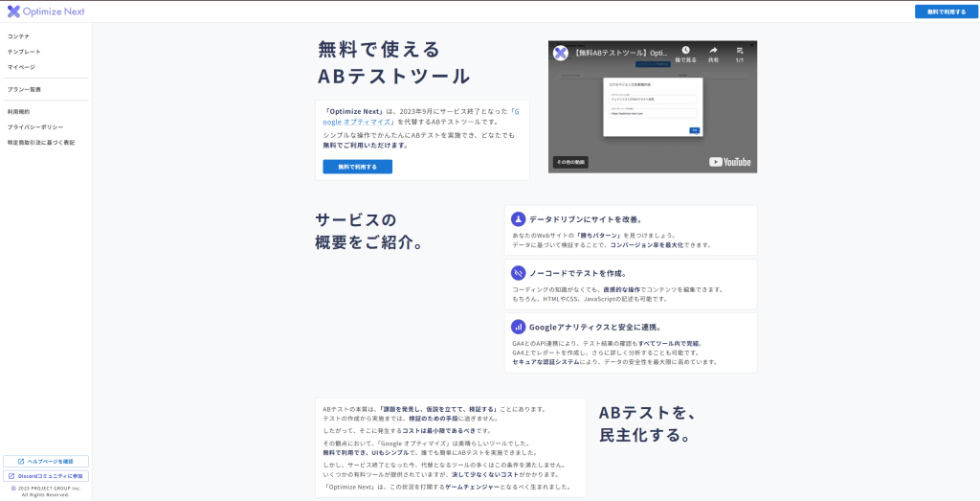Click title Googleアナリティクスと安全に連携。
Viewport: 980px width, 501px height.
[x=595, y=327]
